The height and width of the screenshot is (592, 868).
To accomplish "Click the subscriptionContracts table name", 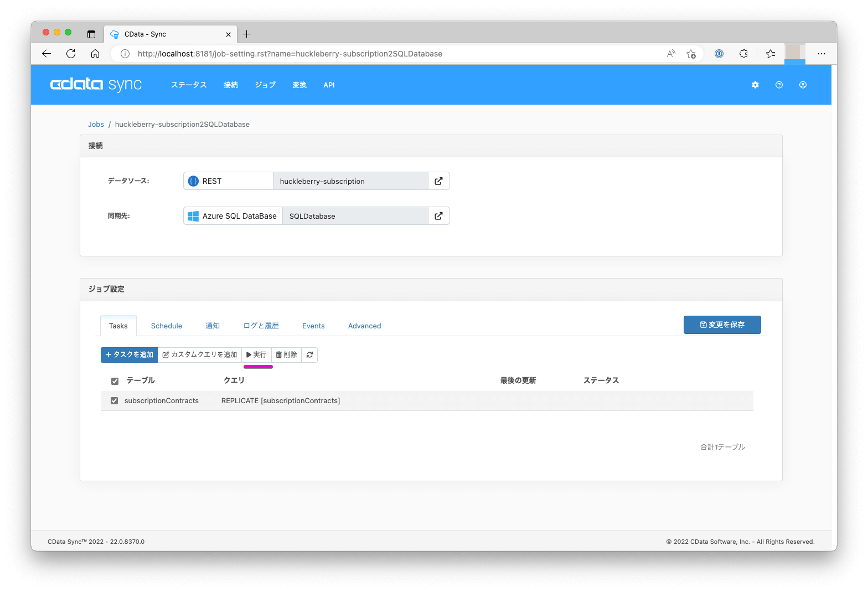I will point(162,401).
